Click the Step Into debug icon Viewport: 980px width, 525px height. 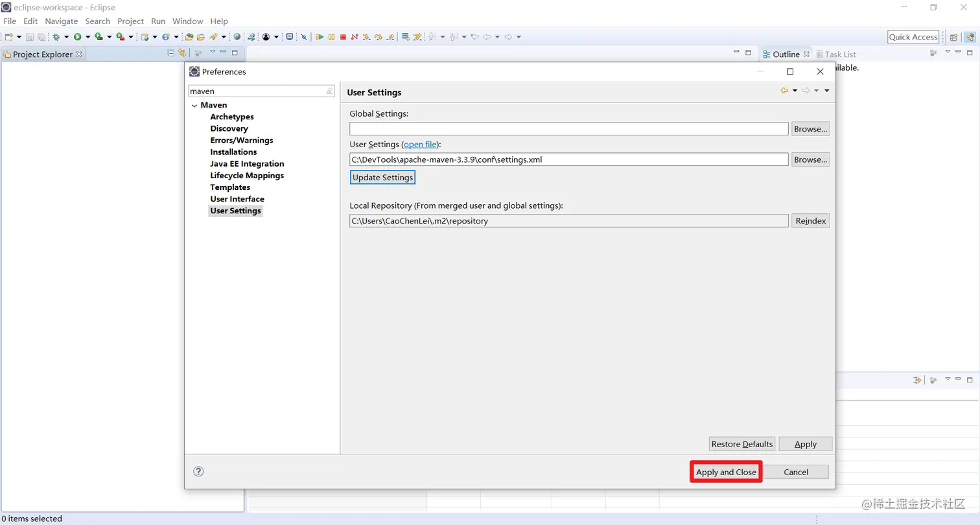[366, 37]
